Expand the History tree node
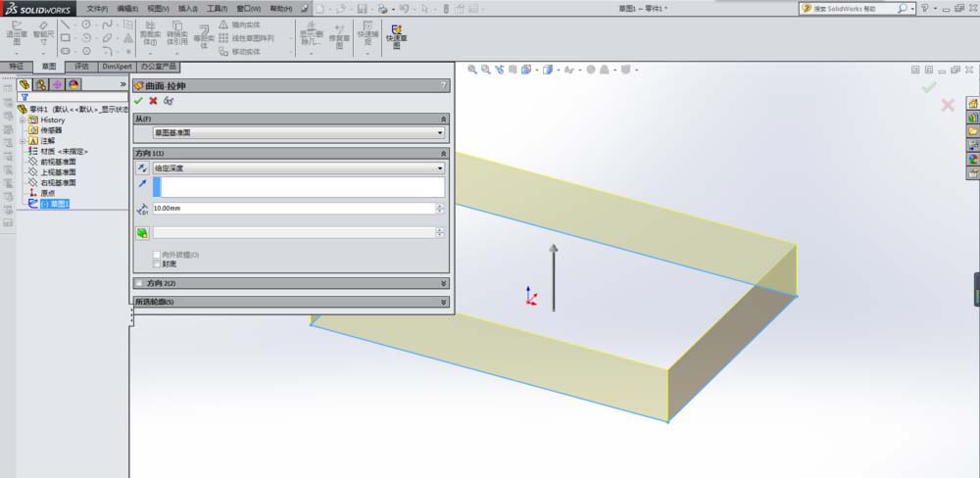The height and width of the screenshot is (478, 980). (x=24, y=119)
